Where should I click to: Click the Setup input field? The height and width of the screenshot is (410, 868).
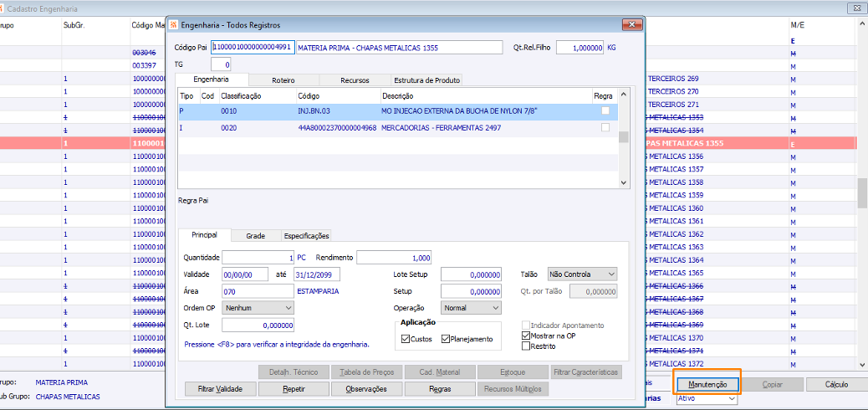[x=471, y=291]
